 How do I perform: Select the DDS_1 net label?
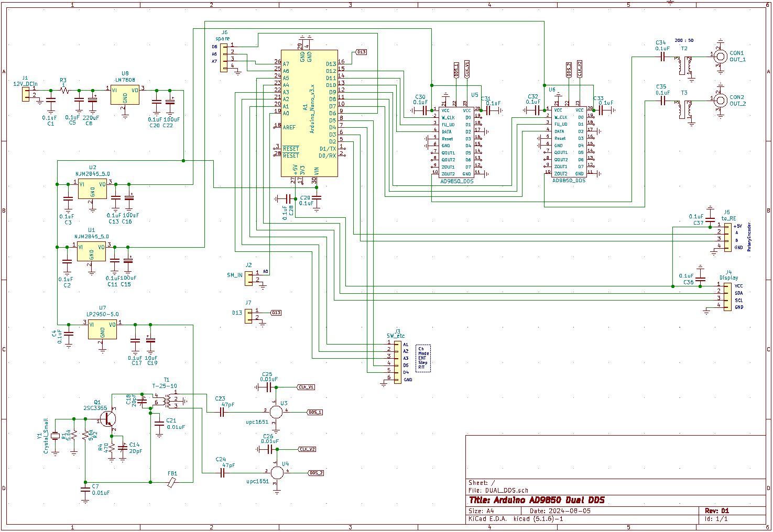(314, 412)
